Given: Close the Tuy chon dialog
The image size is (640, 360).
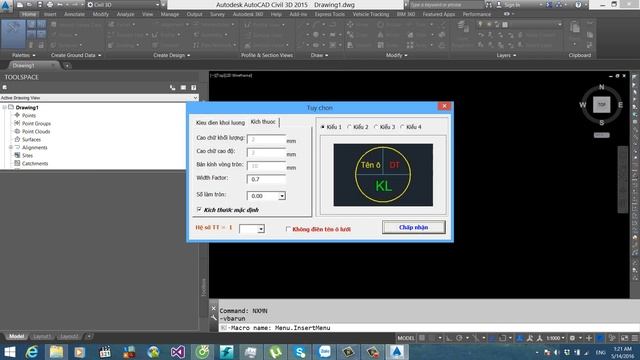Looking at the screenshot, I should pos(444,106).
